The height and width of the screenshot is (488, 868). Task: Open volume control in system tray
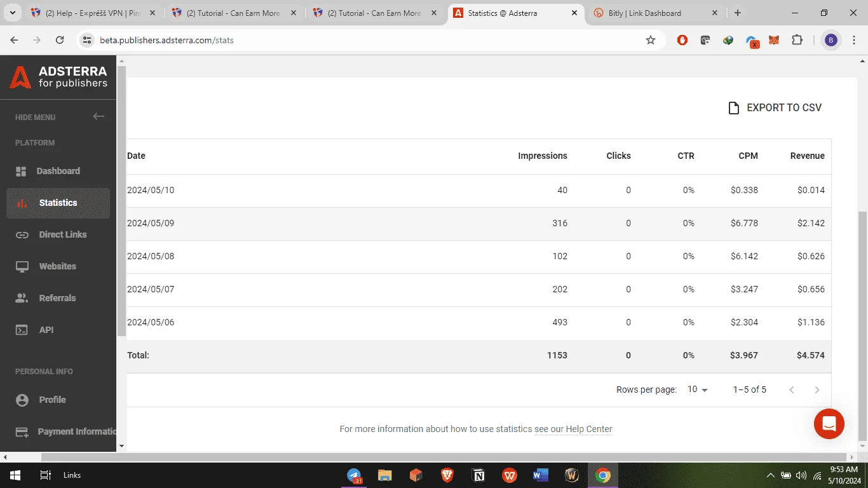(801, 475)
